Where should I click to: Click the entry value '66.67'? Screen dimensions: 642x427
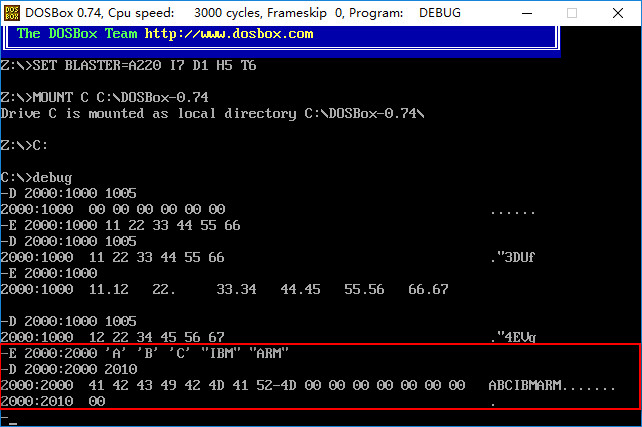428,289
